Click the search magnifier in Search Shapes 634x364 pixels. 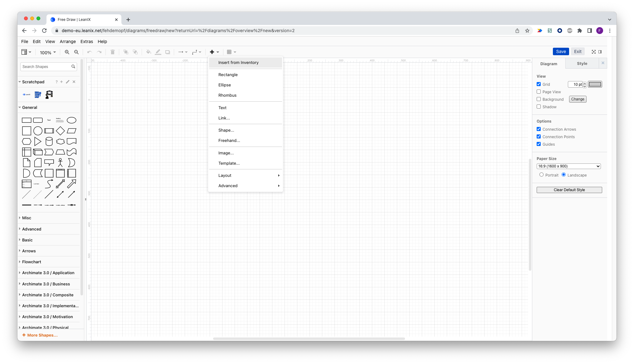[x=73, y=66]
